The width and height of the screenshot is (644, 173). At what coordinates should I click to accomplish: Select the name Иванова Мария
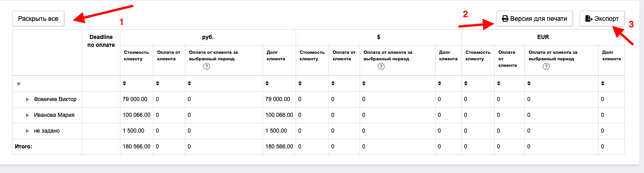coord(54,115)
